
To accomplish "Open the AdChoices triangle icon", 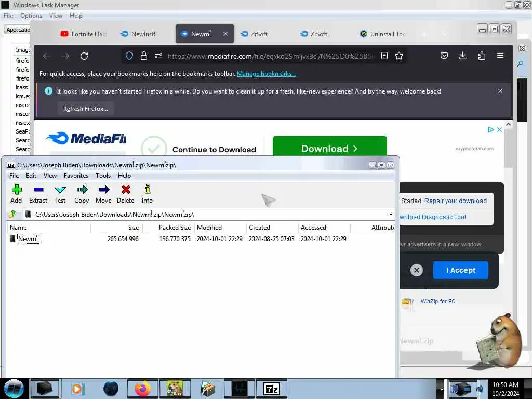I will [490, 129].
